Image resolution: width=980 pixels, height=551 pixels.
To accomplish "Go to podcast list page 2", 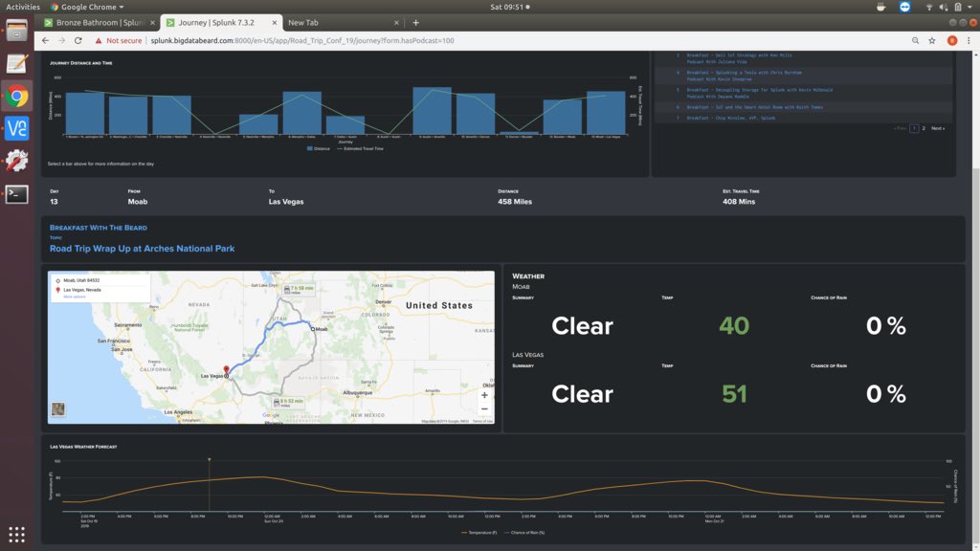I will (924, 129).
